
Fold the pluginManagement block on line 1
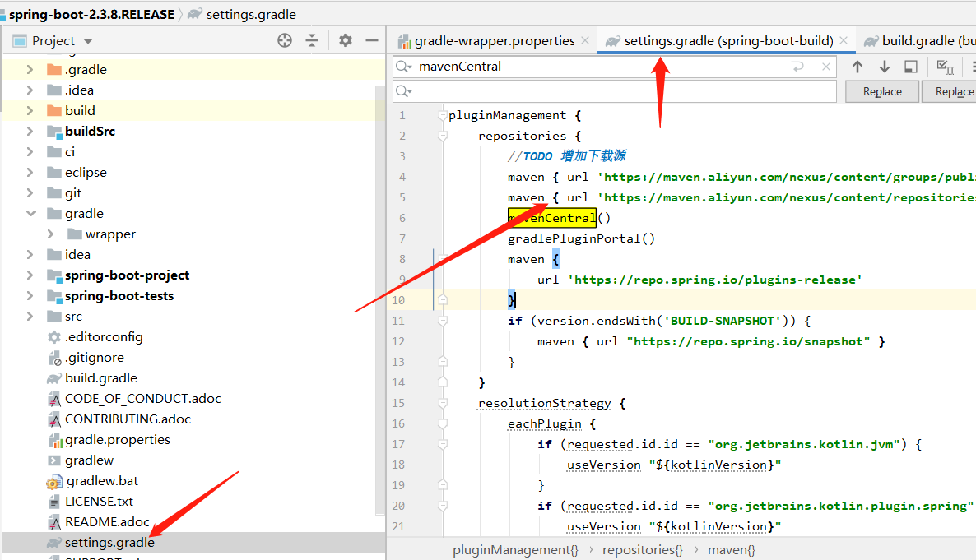click(x=443, y=115)
